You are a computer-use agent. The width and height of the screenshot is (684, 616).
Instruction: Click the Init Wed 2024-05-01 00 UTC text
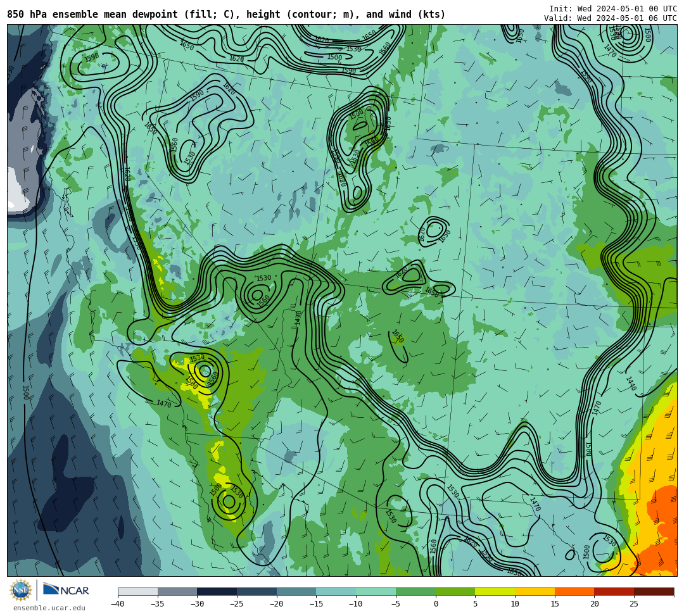[613, 9]
